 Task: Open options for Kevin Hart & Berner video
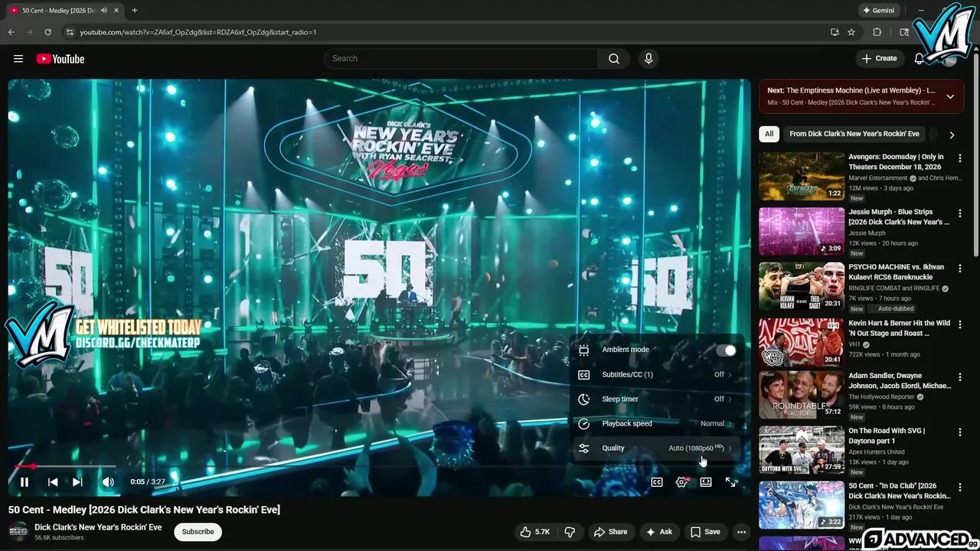[x=960, y=324]
